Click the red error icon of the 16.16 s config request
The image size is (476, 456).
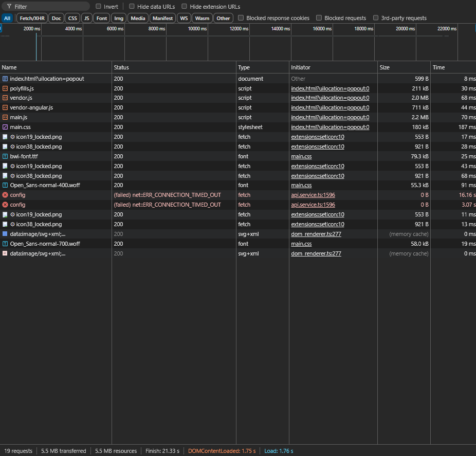click(x=5, y=195)
